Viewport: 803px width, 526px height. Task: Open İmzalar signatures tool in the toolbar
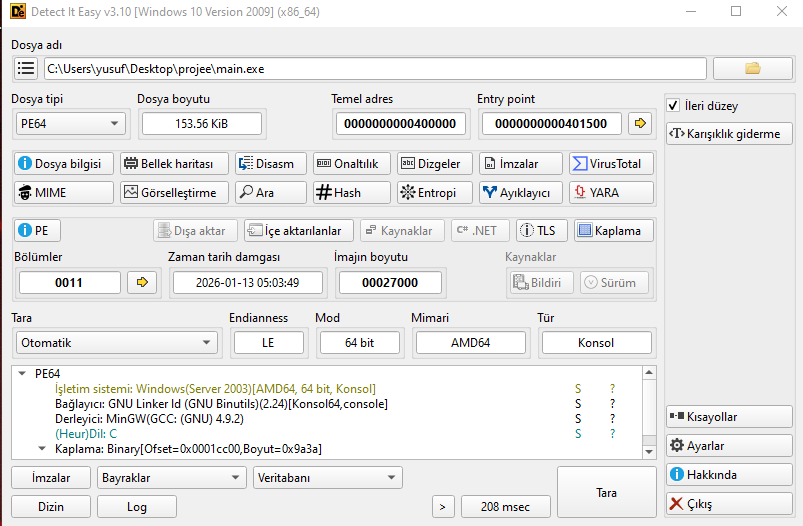coord(521,164)
